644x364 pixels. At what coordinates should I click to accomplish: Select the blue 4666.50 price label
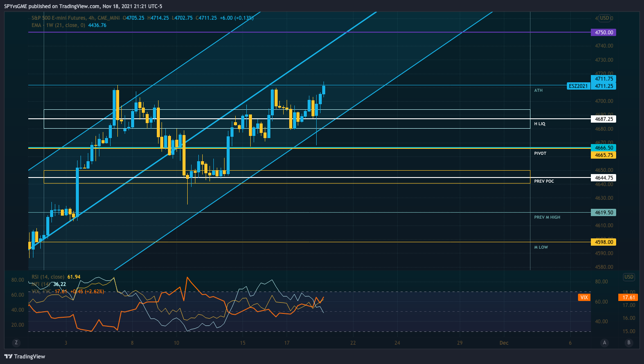(604, 148)
